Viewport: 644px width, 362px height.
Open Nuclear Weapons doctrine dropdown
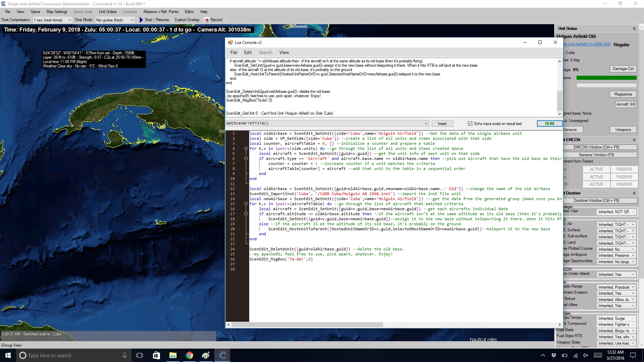[x=616, y=212]
